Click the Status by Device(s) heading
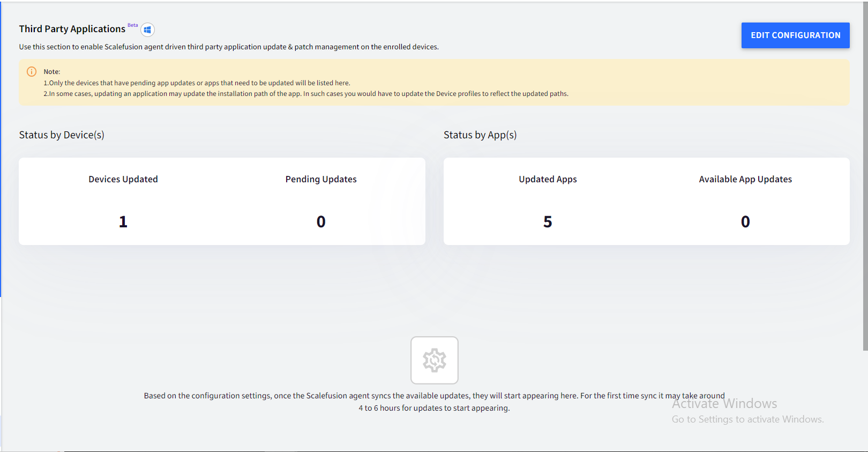 [62, 135]
